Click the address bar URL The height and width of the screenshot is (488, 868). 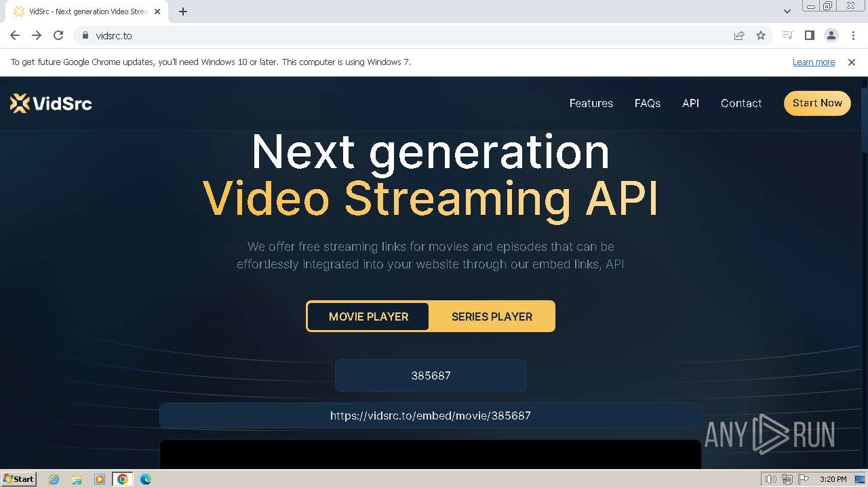[x=114, y=35]
